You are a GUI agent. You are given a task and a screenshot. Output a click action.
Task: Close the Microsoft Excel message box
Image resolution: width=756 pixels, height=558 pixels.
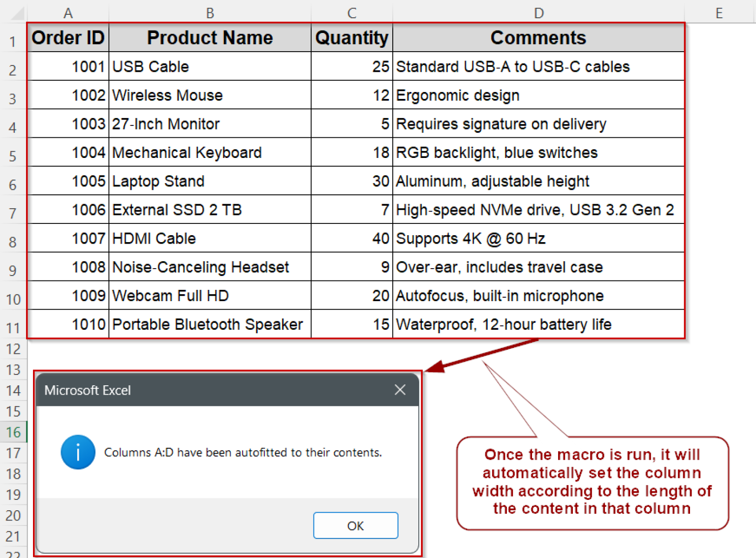[400, 390]
